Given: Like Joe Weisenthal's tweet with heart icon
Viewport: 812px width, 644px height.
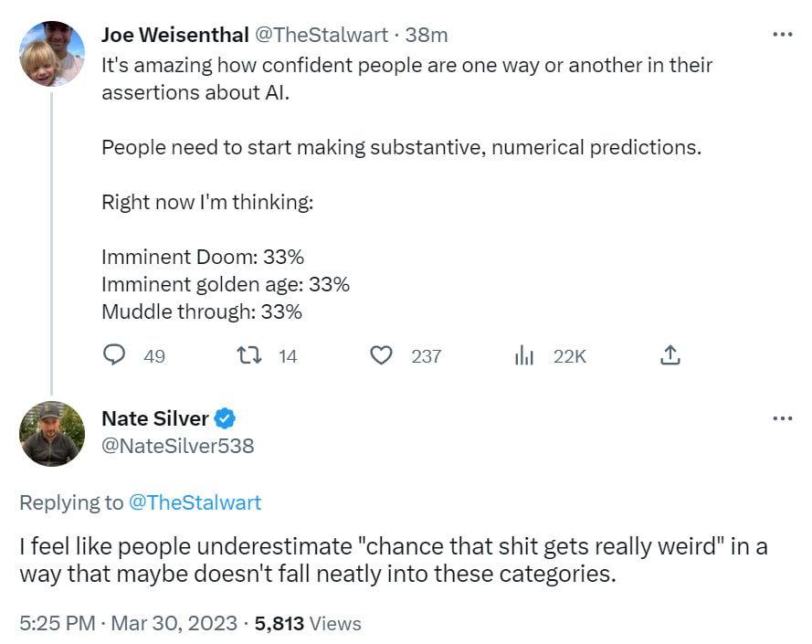Looking at the screenshot, I should tap(381, 355).
